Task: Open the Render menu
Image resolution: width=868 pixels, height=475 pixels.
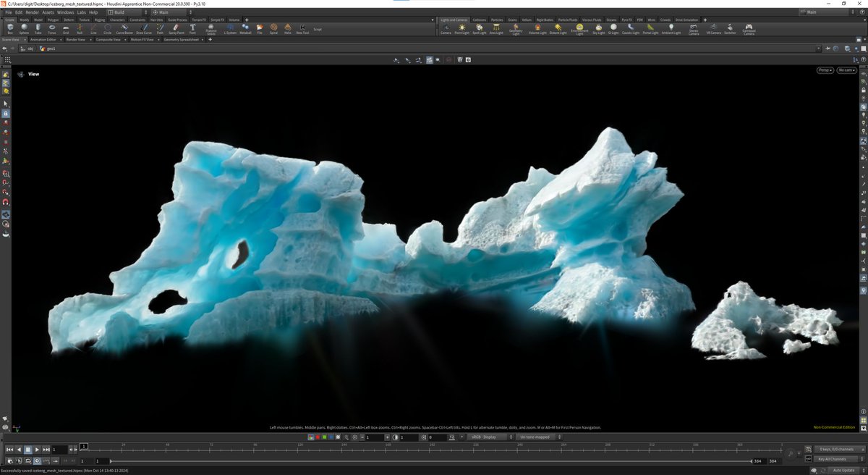Action: [32, 12]
